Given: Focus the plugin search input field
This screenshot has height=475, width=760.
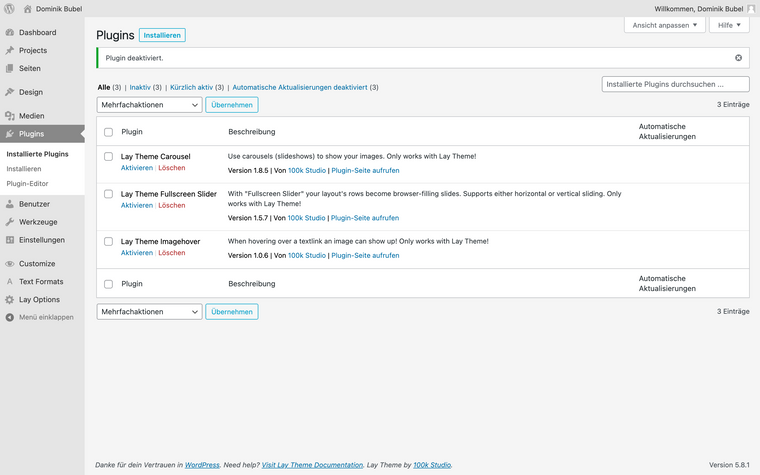Looking at the screenshot, I should coord(675,85).
